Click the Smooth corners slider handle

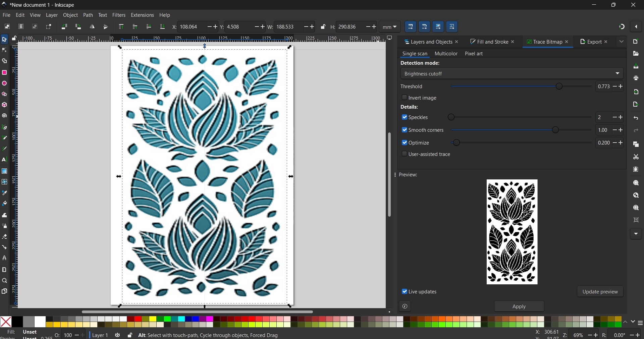pos(555,130)
